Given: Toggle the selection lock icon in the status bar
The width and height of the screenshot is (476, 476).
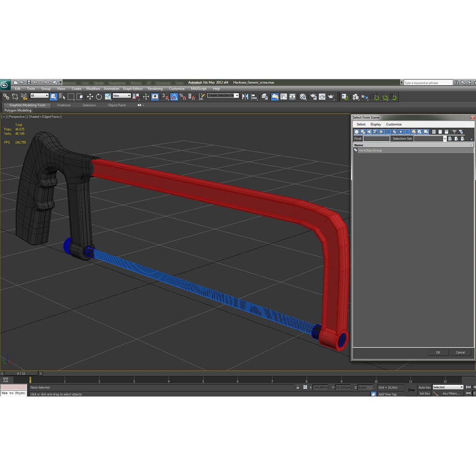Looking at the screenshot, I should (x=298, y=387).
